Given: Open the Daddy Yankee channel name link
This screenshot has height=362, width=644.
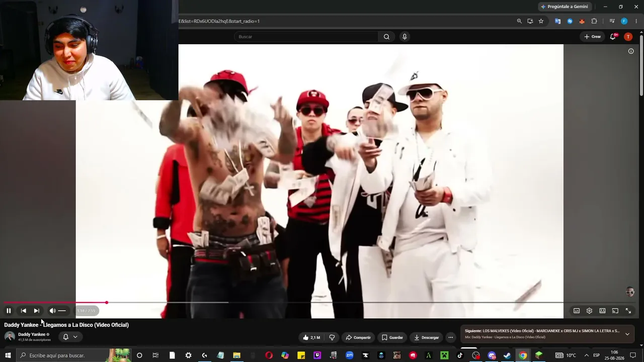Looking at the screenshot, I should click(x=32, y=334).
